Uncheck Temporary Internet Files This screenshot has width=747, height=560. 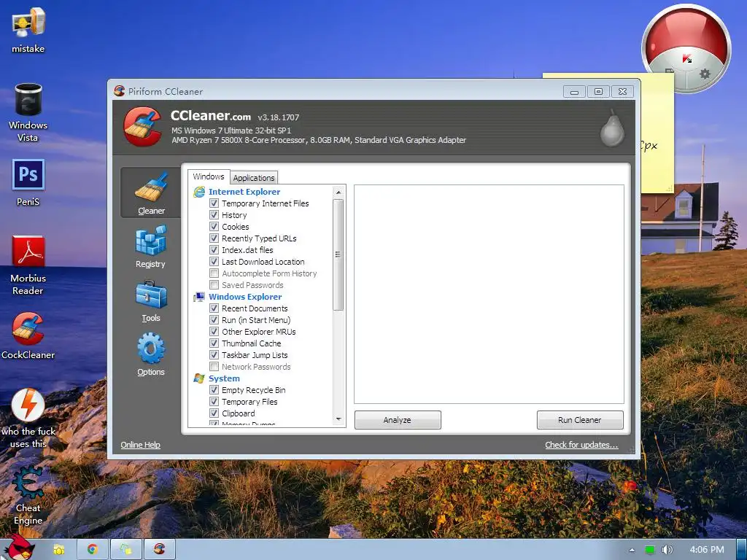[214, 203]
